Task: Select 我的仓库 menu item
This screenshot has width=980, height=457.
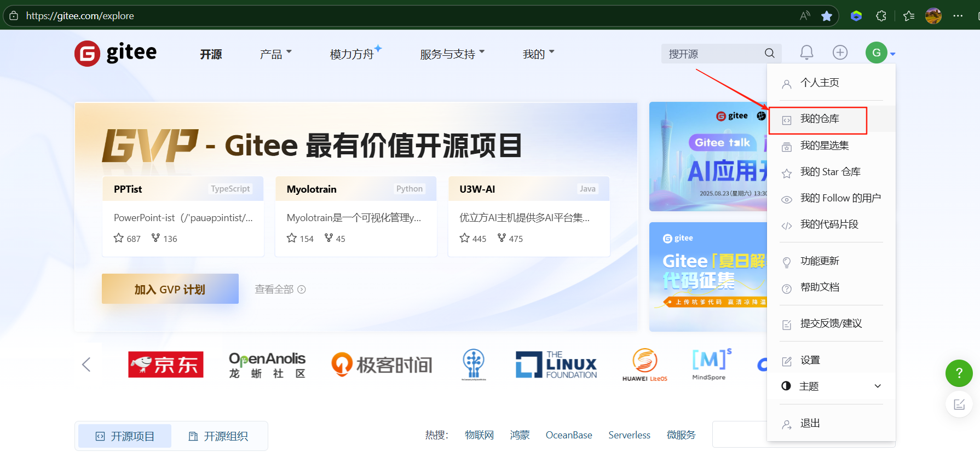Action: (831, 119)
